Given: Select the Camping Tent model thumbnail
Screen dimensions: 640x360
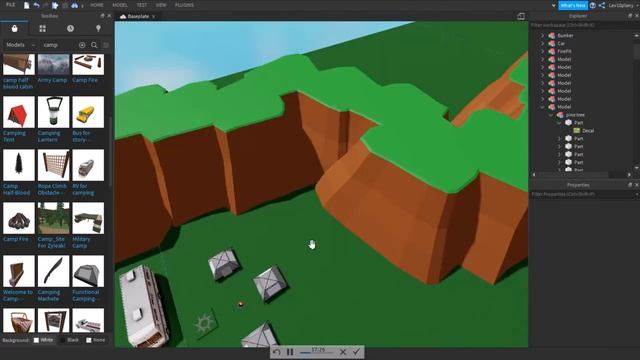Looking at the screenshot, I should [x=19, y=112].
